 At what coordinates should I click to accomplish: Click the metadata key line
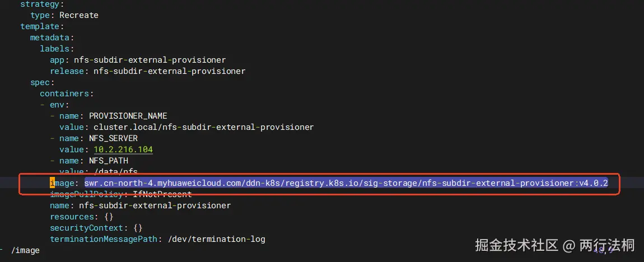pyautogui.click(x=52, y=38)
